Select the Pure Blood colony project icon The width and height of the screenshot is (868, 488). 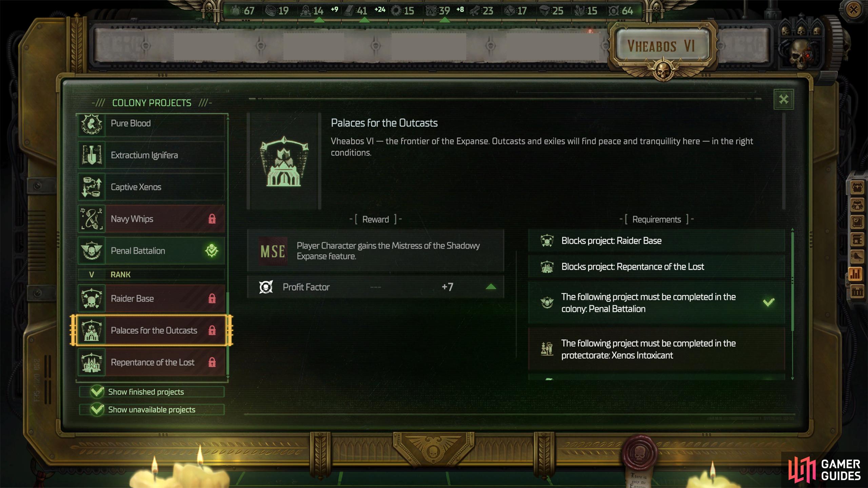[x=93, y=123]
